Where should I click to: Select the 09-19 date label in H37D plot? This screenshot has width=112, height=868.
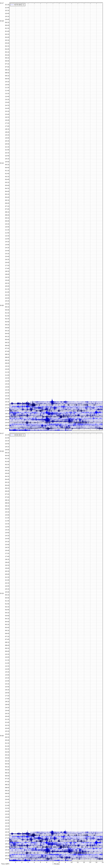pyautogui.click(x=2, y=163)
